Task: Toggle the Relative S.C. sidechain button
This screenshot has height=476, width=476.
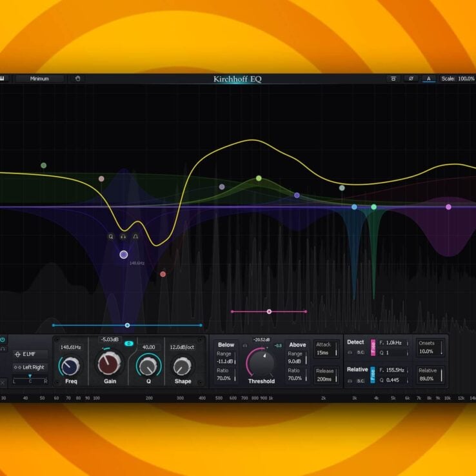Action: [361, 381]
